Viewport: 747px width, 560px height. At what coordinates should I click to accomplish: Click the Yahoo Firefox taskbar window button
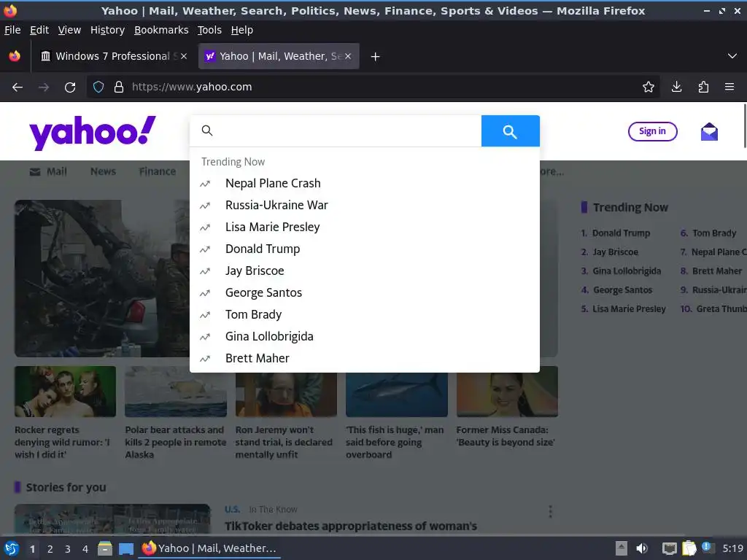[x=209, y=548]
